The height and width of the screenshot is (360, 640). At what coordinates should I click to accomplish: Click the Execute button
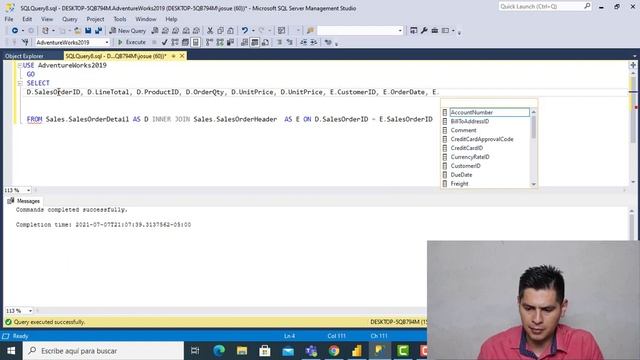131,42
